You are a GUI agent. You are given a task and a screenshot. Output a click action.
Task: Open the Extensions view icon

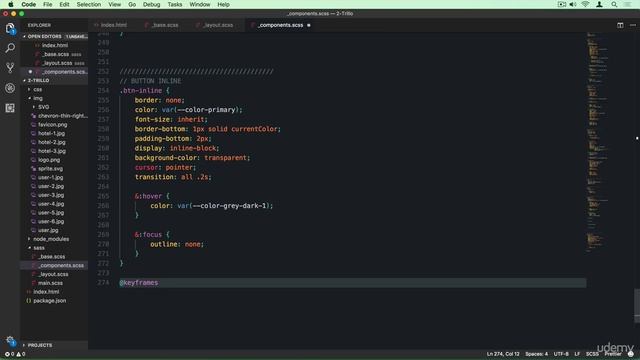pos(10,108)
